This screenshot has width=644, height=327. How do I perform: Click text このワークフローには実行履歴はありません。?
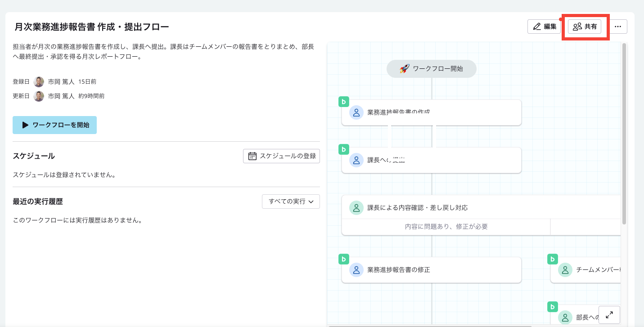click(x=78, y=221)
